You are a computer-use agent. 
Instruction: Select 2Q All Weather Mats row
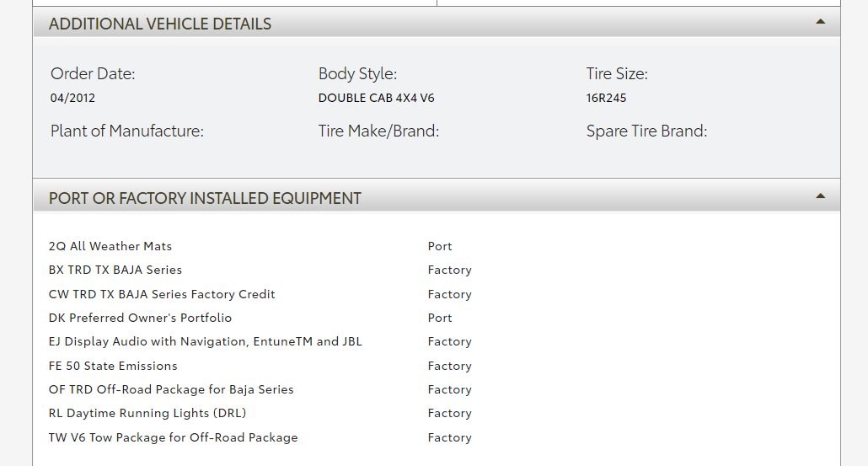110,246
